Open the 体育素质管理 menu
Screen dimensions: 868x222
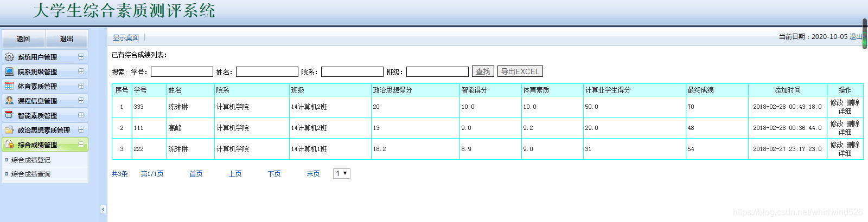(x=45, y=86)
